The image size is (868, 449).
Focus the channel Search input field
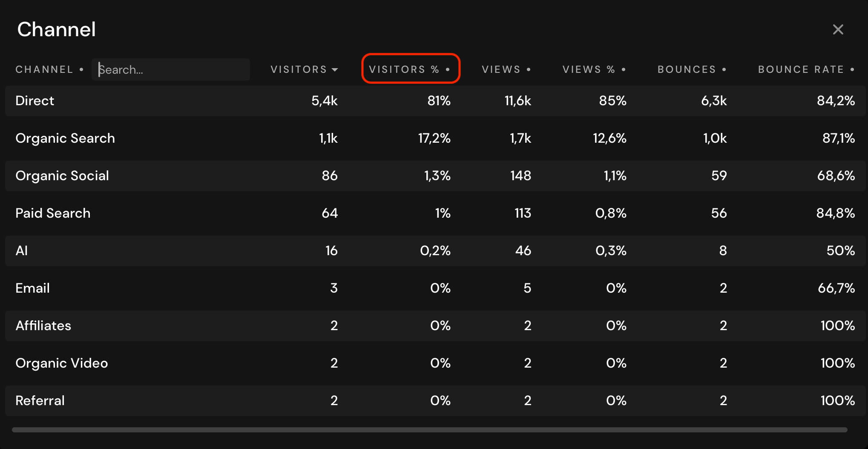click(x=170, y=69)
